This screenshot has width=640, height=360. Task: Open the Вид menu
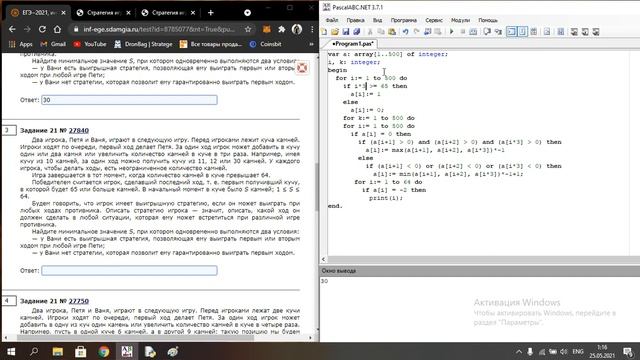378,20
